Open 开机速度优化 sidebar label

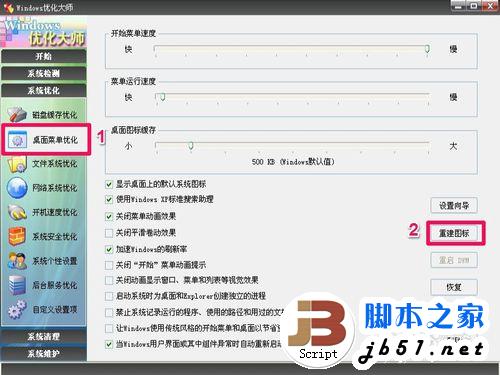pyautogui.click(x=55, y=212)
